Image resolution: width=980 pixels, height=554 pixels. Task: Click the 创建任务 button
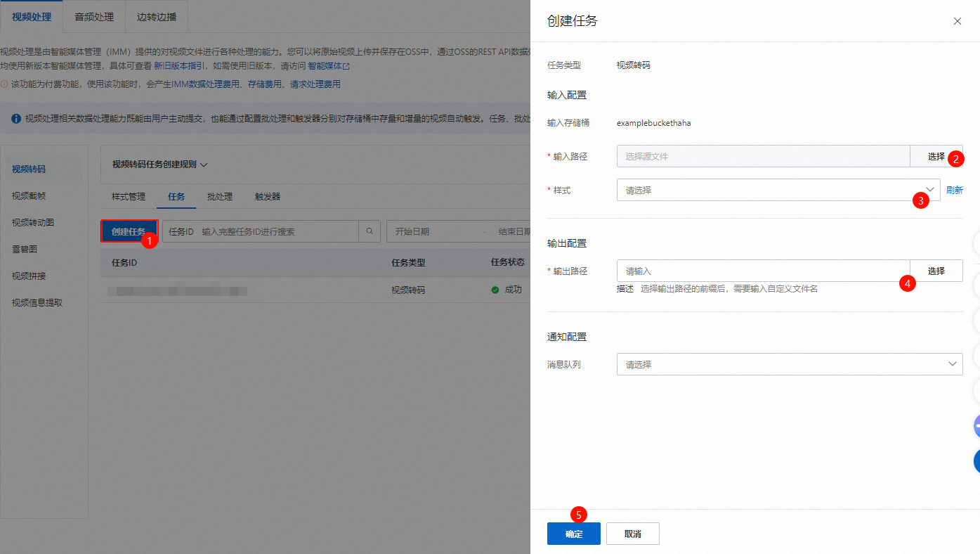coord(129,231)
